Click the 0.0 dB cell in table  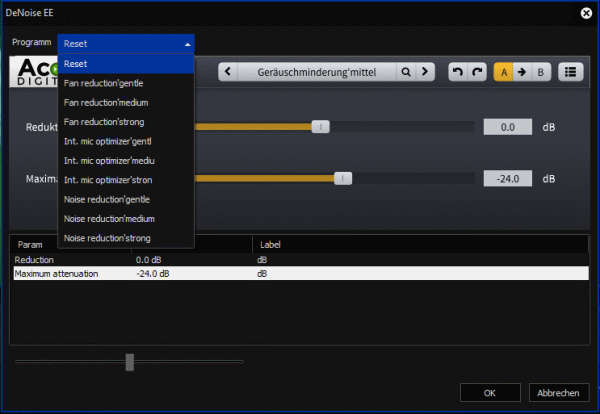click(x=148, y=260)
